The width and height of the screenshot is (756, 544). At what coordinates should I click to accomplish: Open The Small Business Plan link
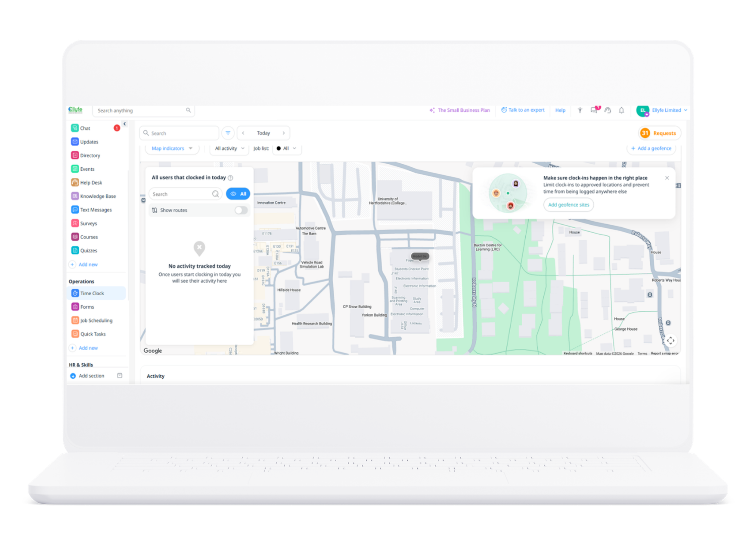tap(460, 110)
